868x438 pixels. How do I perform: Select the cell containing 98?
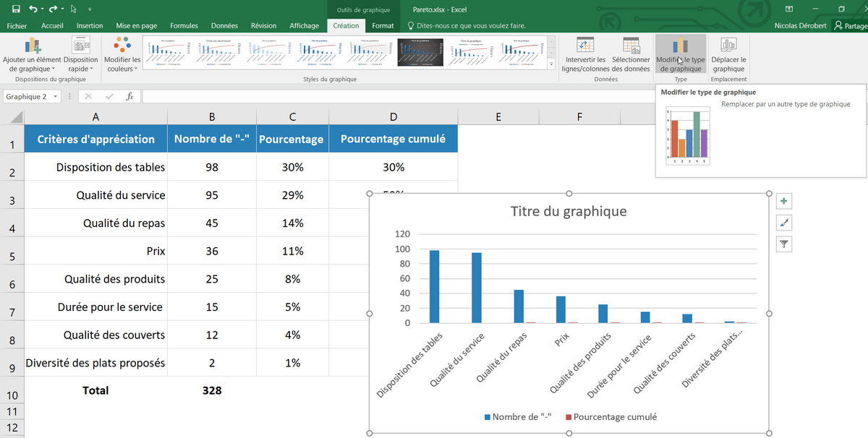(x=211, y=167)
